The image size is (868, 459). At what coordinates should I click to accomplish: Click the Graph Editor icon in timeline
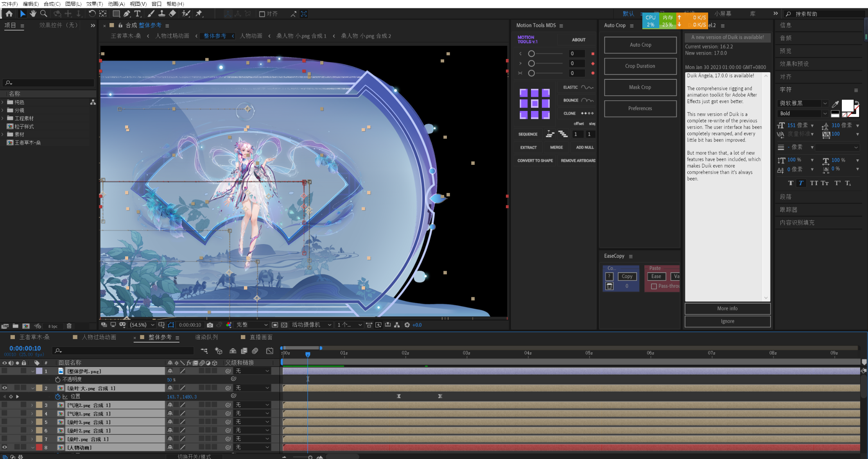270,351
